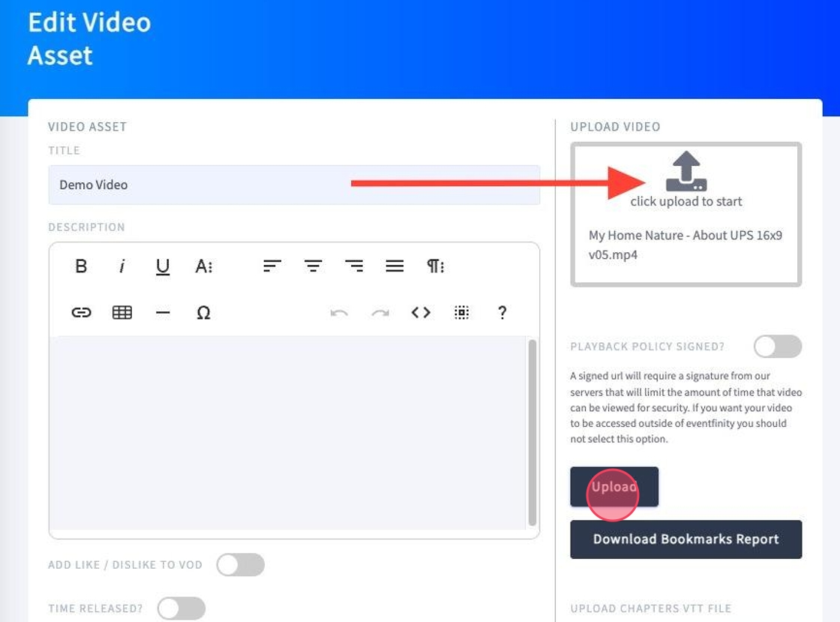
Task: Insert a hyperlink in the description
Action: tap(82, 312)
